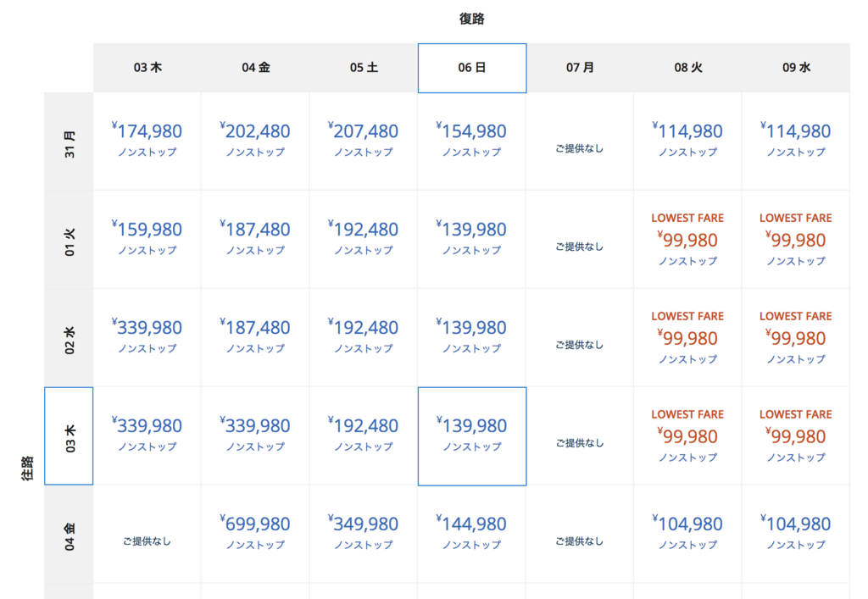Image resolution: width=868 pixels, height=599 pixels.
Task: Choose ¥187,480 fare, outbound 02 水 return 04 金
Action: click(x=255, y=338)
